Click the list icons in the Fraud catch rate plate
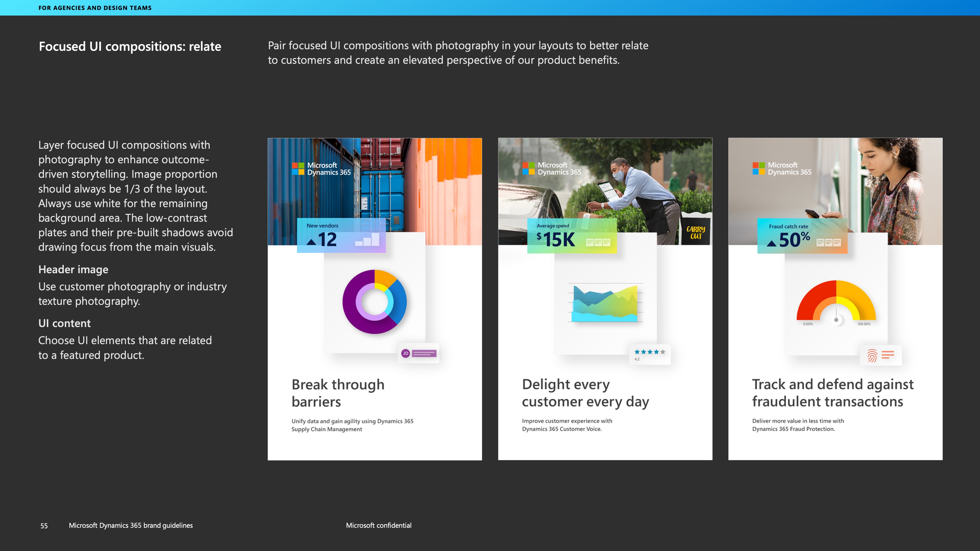980x551 pixels. tap(829, 243)
